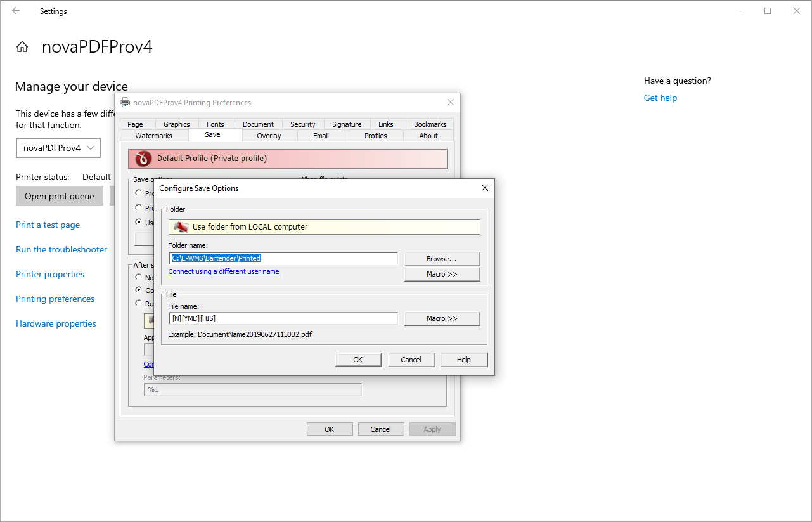Open the novaPDFProv4 device dropdown
The height and width of the screenshot is (522, 812).
(x=58, y=148)
